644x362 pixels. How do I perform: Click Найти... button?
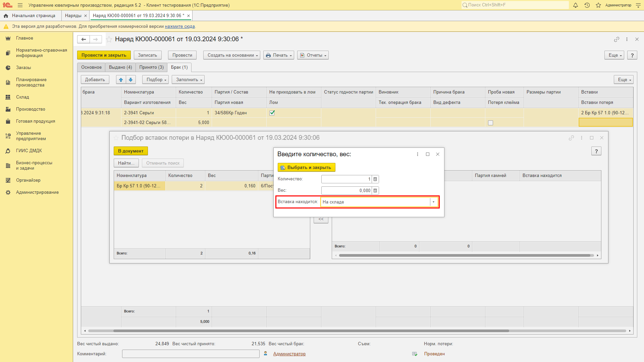pos(126,163)
